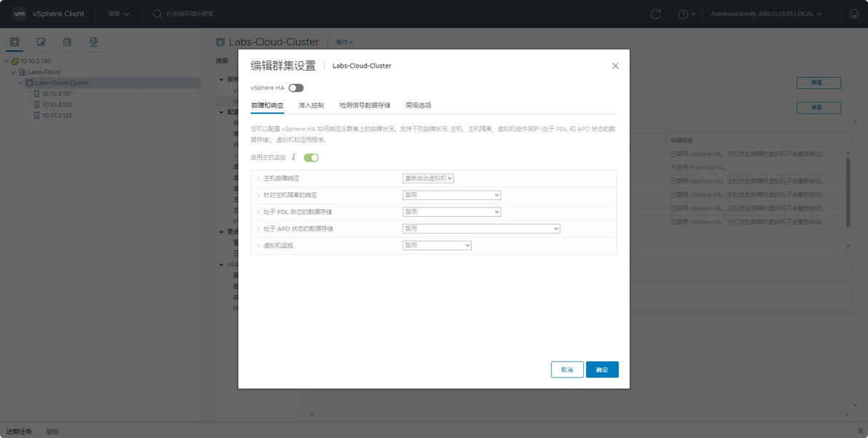The height and width of the screenshot is (438, 868).
Task: Switch to Networking view icon
Action: (x=93, y=41)
